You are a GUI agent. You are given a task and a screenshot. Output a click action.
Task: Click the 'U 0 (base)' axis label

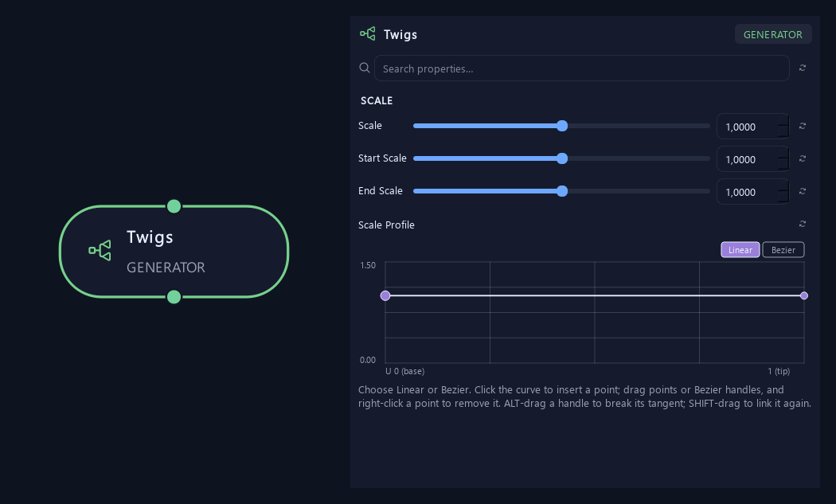405,371
